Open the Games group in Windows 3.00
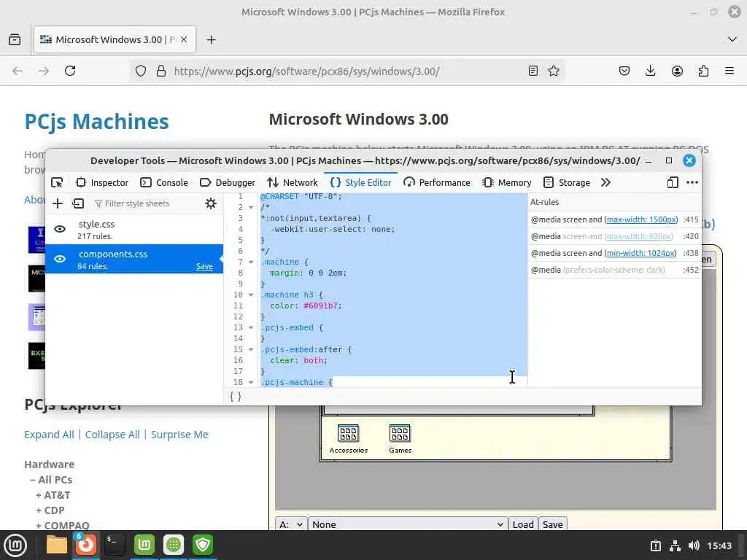The image size is (747, 560). 400,438
